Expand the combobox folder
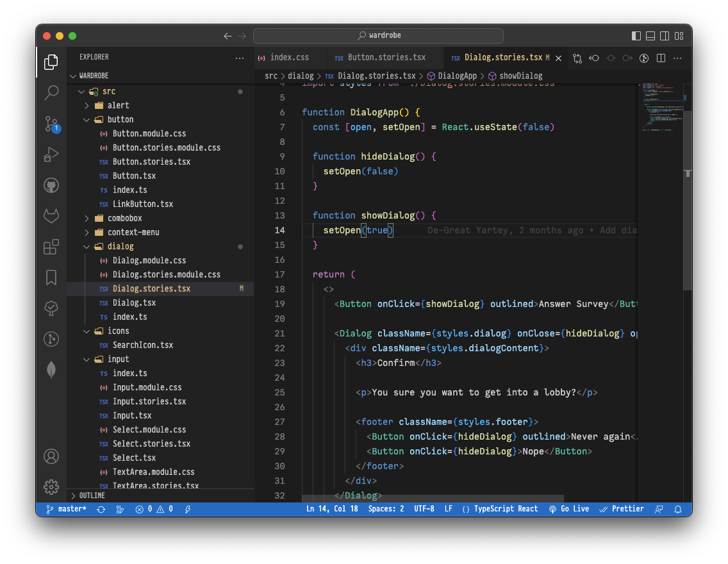 (124, 218)
